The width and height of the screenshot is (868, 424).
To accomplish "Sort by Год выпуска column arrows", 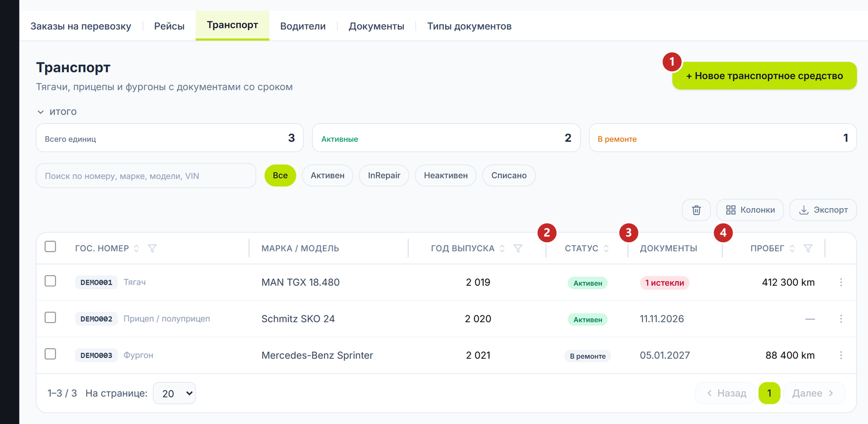I will 502,249.
